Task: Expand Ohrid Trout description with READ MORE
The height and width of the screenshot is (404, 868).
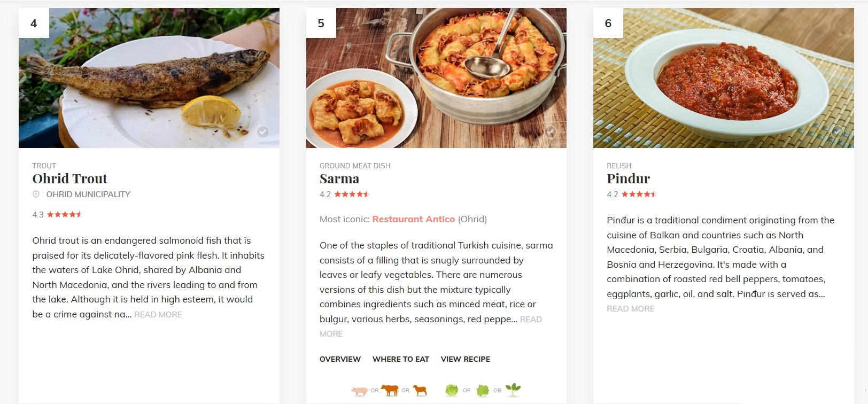Action: (x=158, y=315)
